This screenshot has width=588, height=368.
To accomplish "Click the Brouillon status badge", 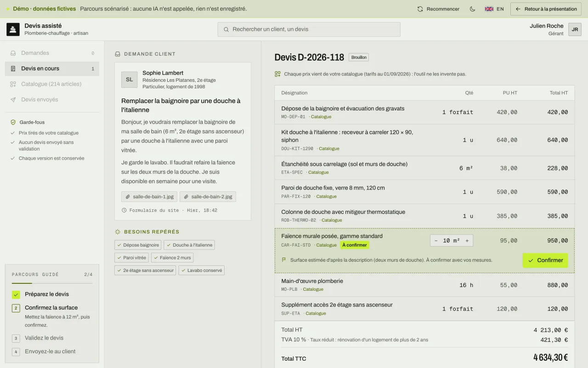I will 358,57.
